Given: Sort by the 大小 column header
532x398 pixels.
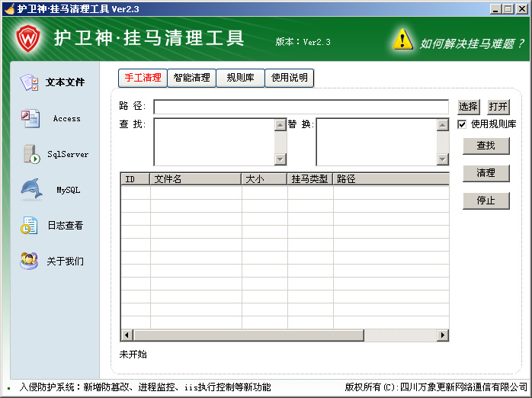Looking at the screenshot, I should [264, 179].
